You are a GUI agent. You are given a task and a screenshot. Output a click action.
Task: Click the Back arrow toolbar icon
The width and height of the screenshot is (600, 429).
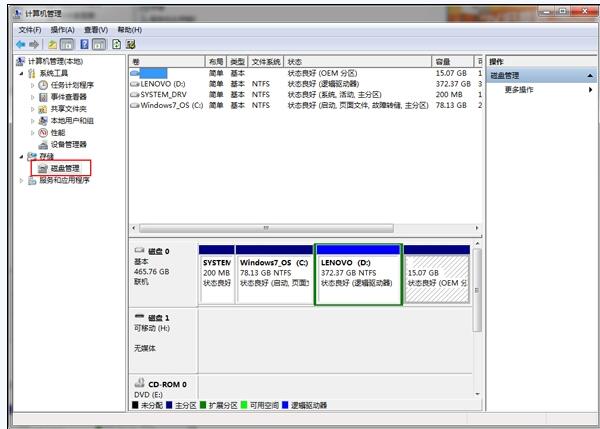point(21,45)
